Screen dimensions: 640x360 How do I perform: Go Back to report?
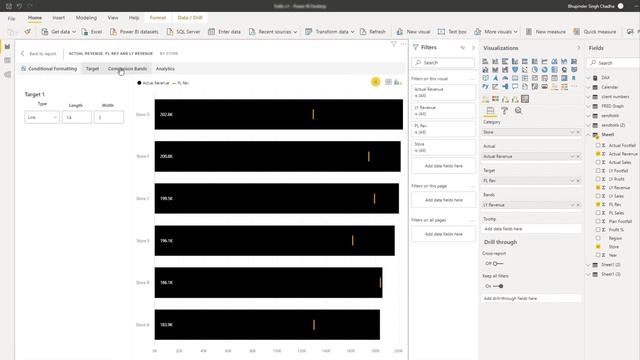coord(38,53)
